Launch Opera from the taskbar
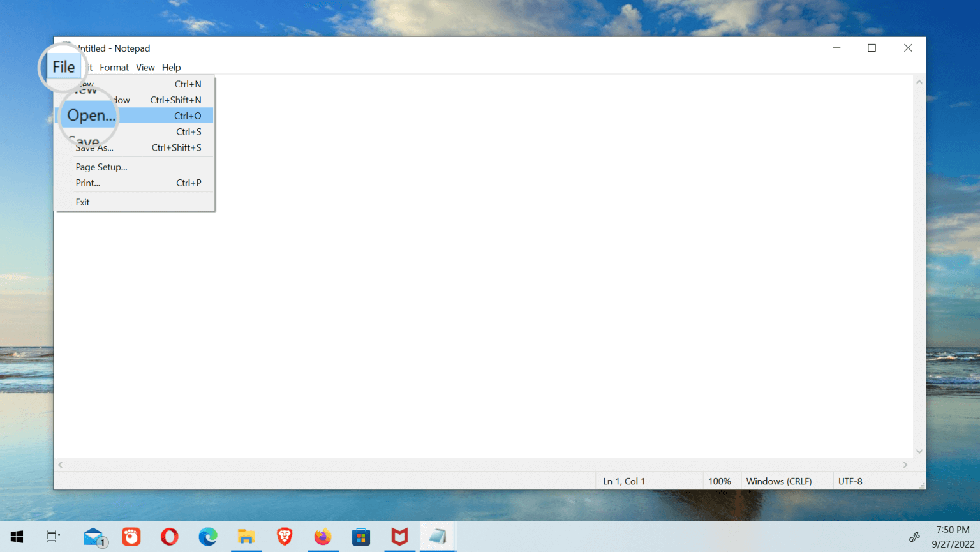 (x=170, y=537)
